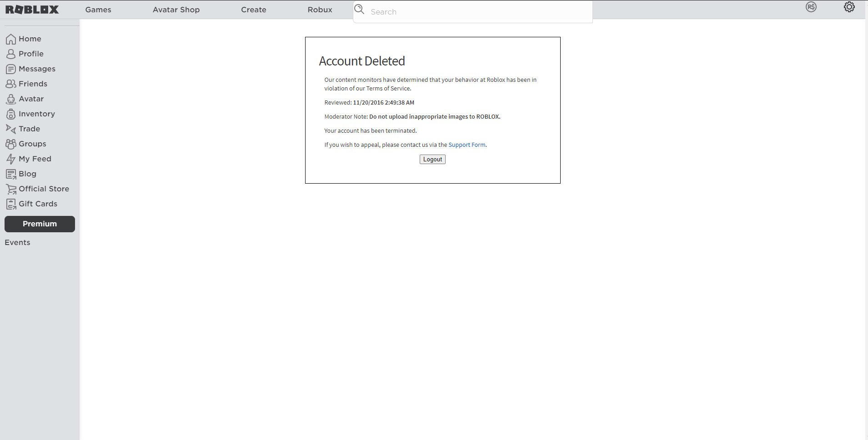Open the Create page
Viewport: 868px width, 440px height.
click(x=254, y=10)
